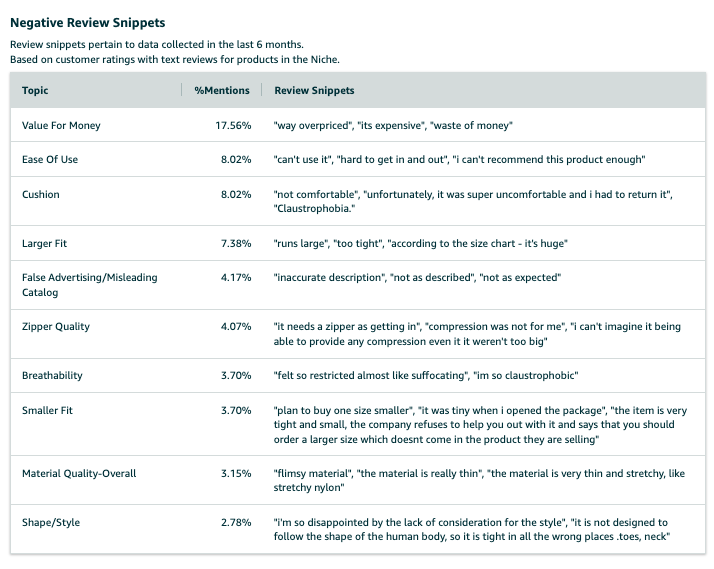
Task: Select the Larger Fit topic
Action: pyautogui.click(x=45, y=243)
